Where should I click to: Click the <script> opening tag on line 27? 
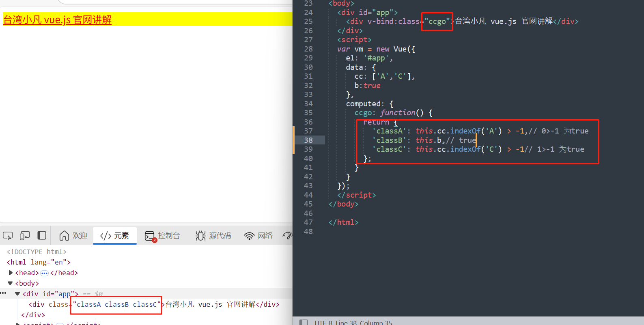[354, 39]
